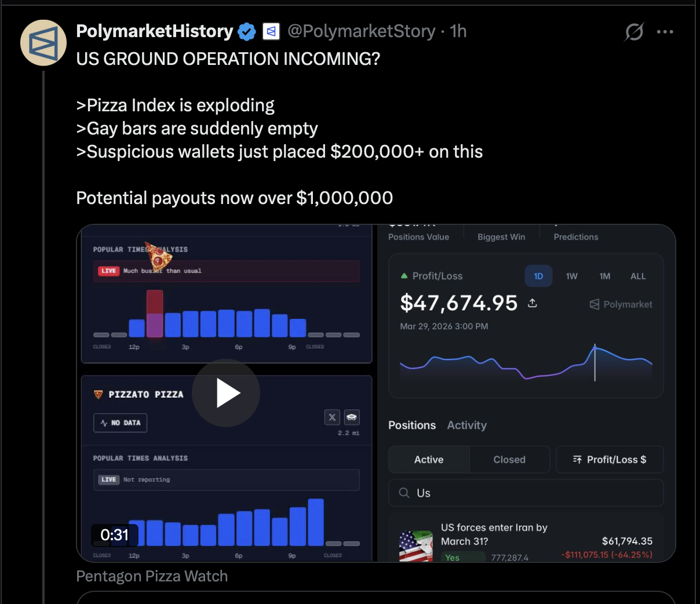Viewport: 700px width, 604px height.
Task: Click the Predictions label
Action: [x=576, y=237]
